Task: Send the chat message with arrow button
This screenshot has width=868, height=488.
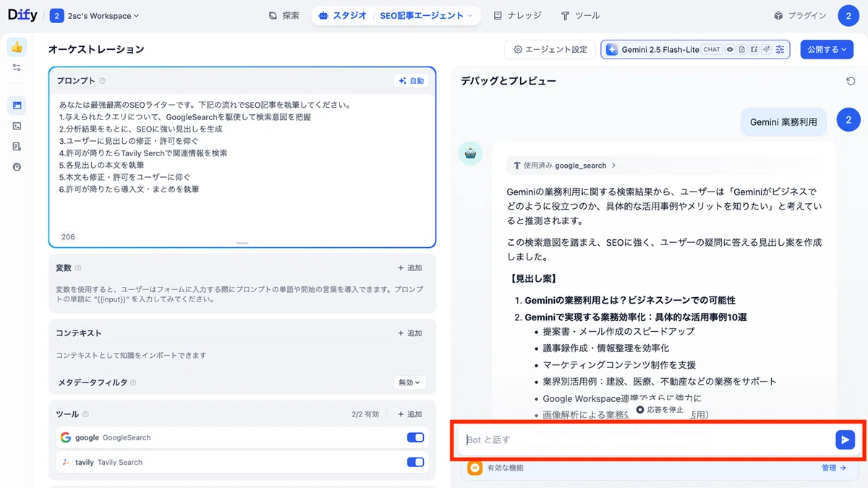Action: click(x=845, y=440)
